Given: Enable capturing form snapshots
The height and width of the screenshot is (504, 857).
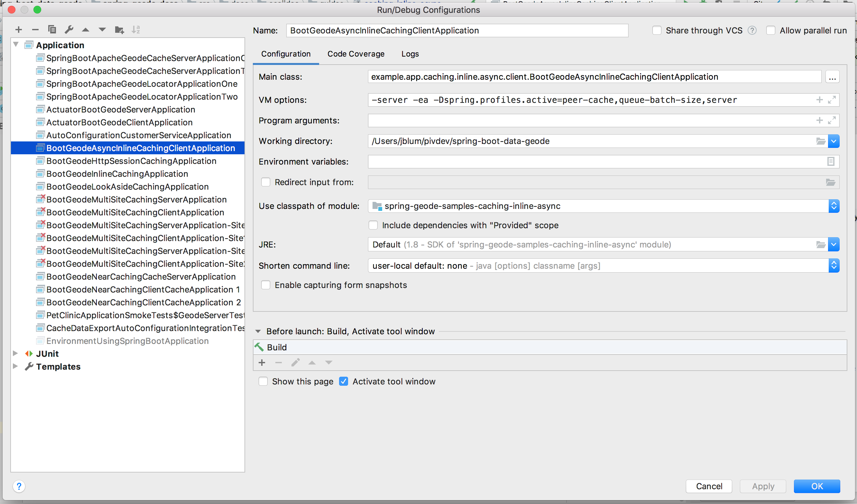Looking at the screenshot, I should tap(266, 285).
